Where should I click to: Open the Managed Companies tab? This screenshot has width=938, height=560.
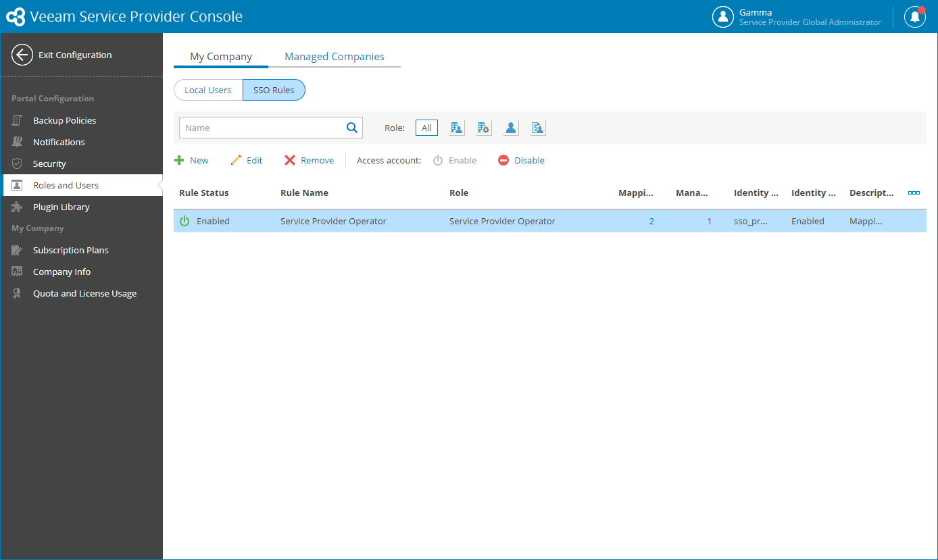(x=335, y=57)
